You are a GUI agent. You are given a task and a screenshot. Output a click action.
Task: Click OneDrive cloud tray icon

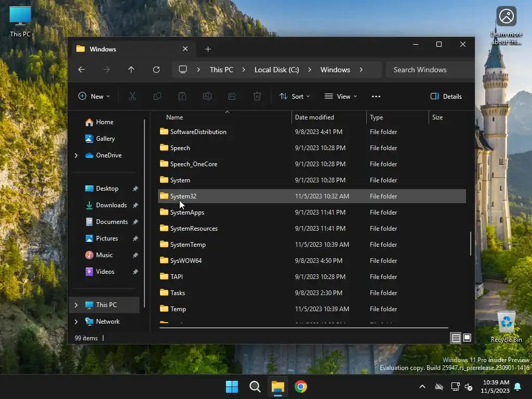439,387
